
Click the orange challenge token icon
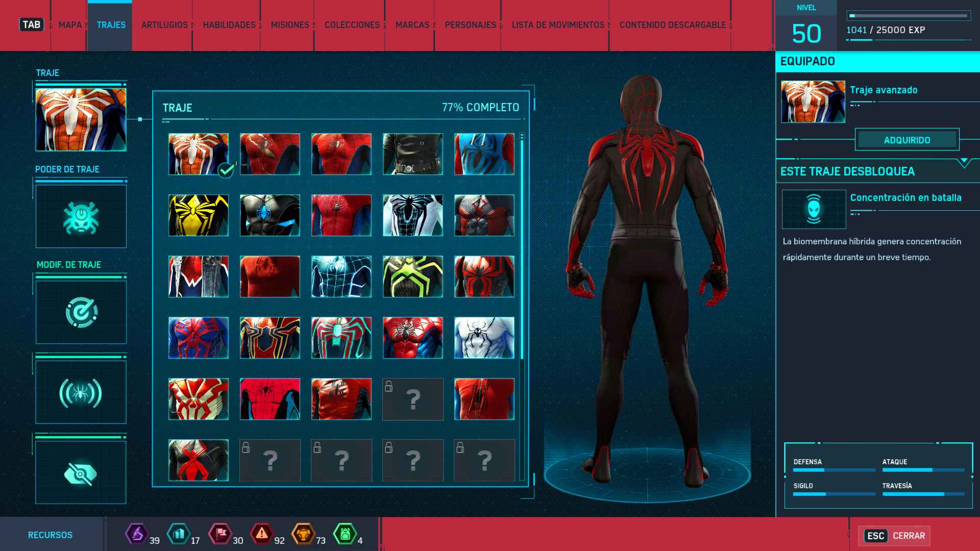(303, 534)
